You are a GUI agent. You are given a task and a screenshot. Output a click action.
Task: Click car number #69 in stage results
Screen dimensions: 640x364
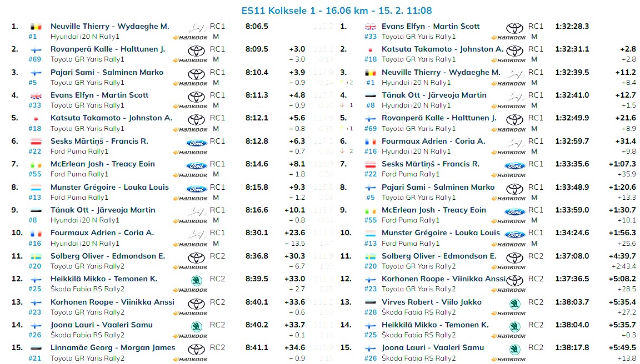click(x=34, y=59)
